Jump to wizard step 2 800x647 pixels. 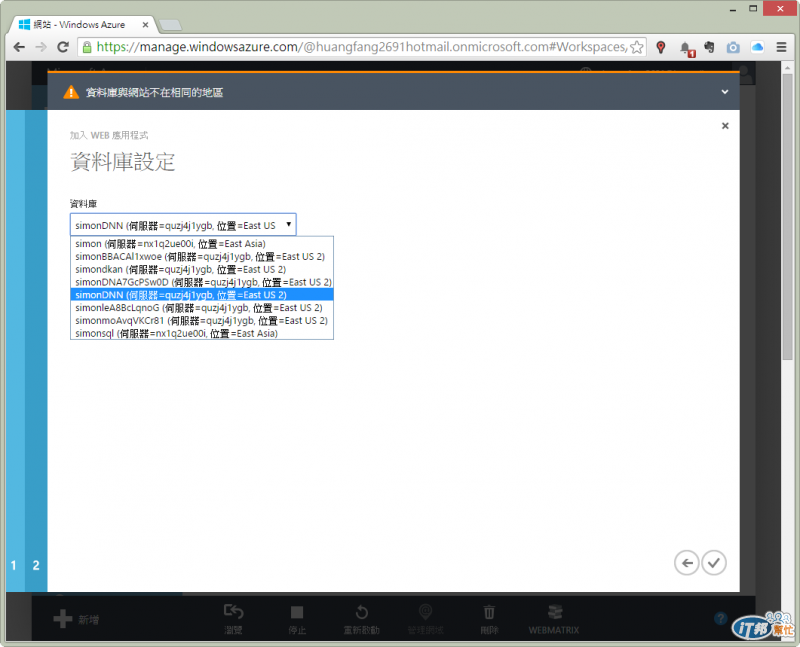tap(36, 565)
